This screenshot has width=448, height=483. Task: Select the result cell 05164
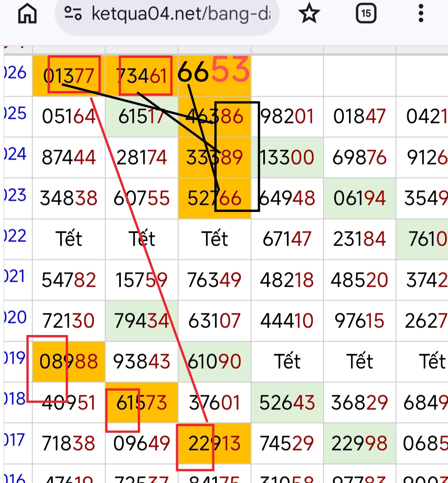click(69, 116)
